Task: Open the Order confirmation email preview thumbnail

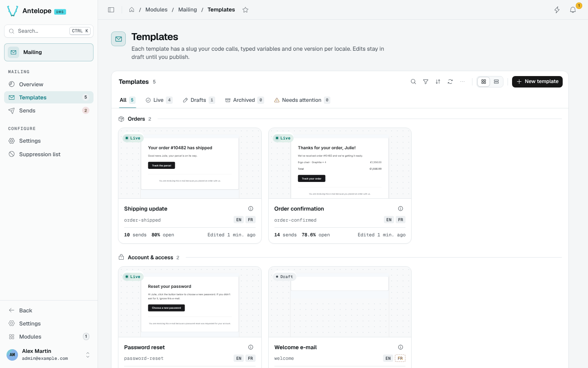Action: [340, 164]
